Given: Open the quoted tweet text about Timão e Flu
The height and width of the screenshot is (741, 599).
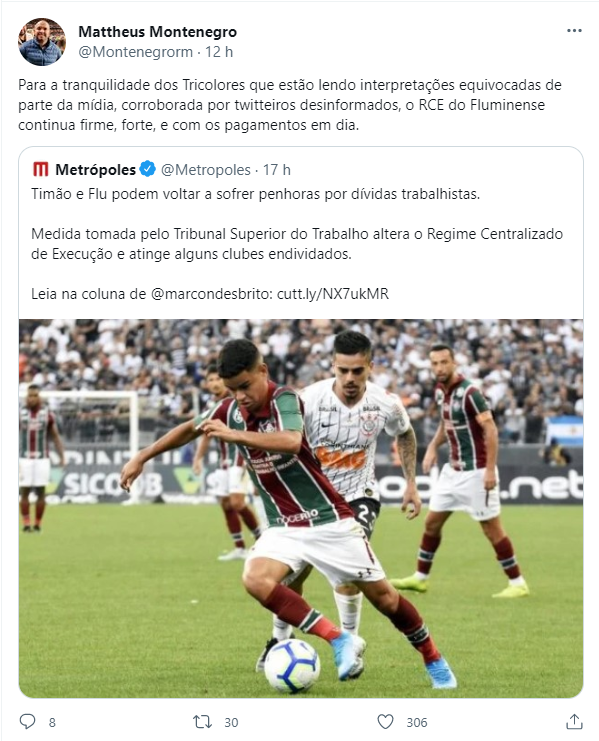Looking at the screenshot, I should tap(256, 194).
